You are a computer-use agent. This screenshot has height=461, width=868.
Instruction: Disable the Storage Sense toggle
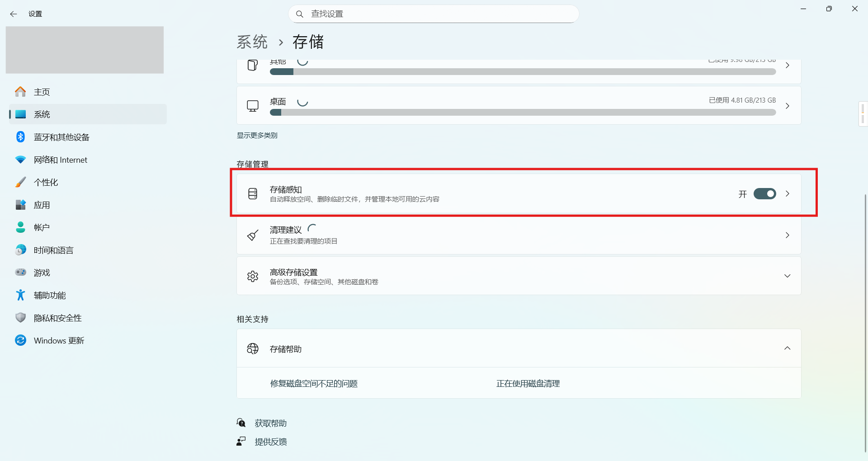point(764,193)
